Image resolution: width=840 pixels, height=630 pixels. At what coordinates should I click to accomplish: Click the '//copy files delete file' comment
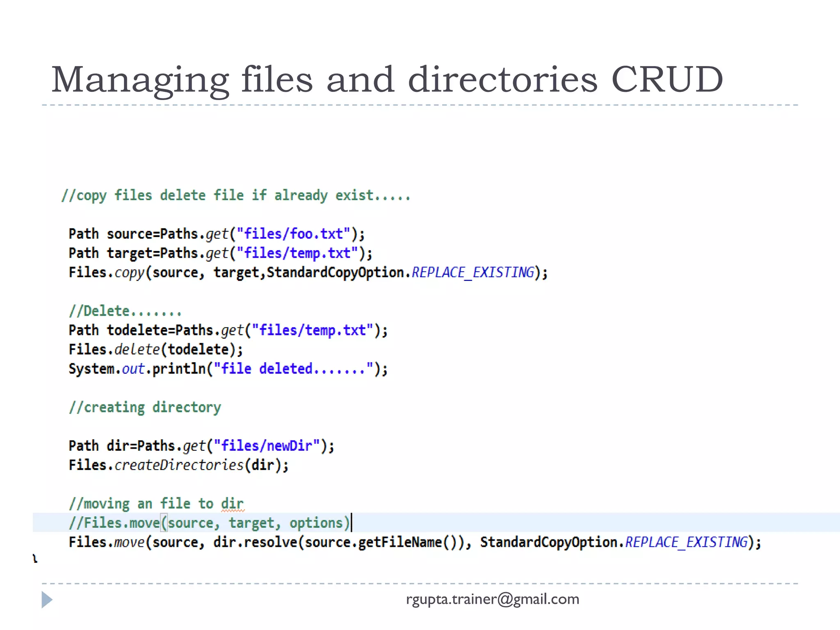click(235, 196)
